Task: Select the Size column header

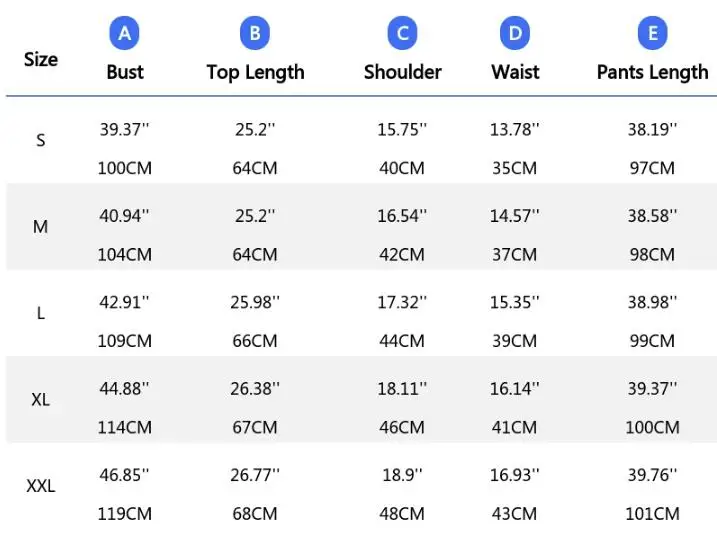Action: (41, 59)
